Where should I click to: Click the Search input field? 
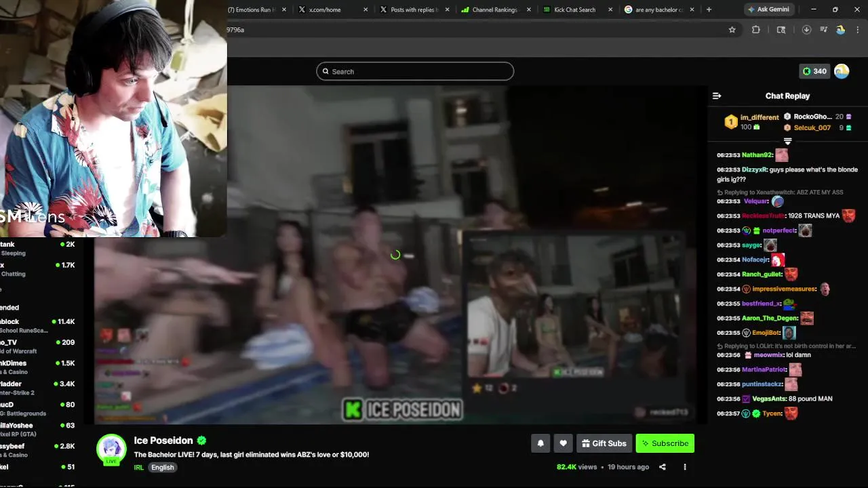coord(415,71)
